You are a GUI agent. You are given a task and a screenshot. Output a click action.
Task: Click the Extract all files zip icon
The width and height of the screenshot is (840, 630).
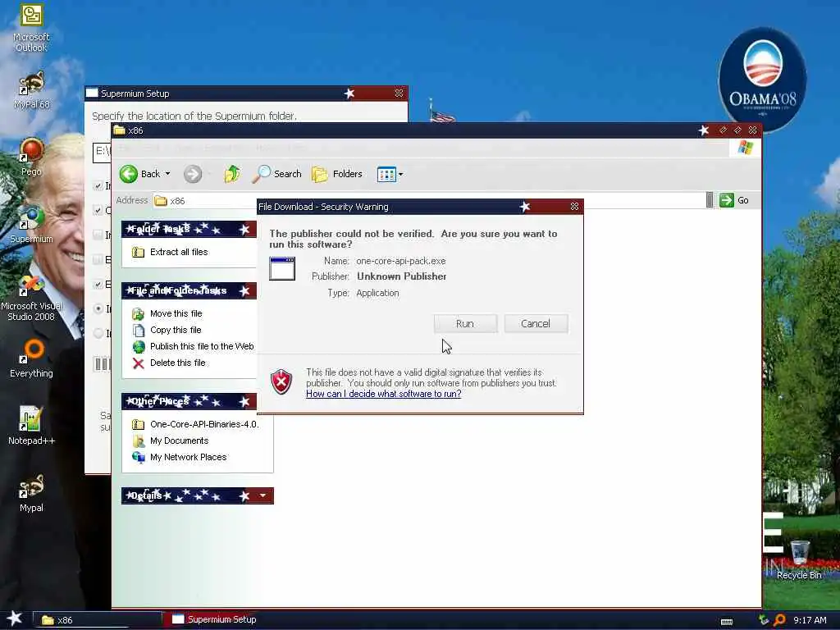[138, 252]
